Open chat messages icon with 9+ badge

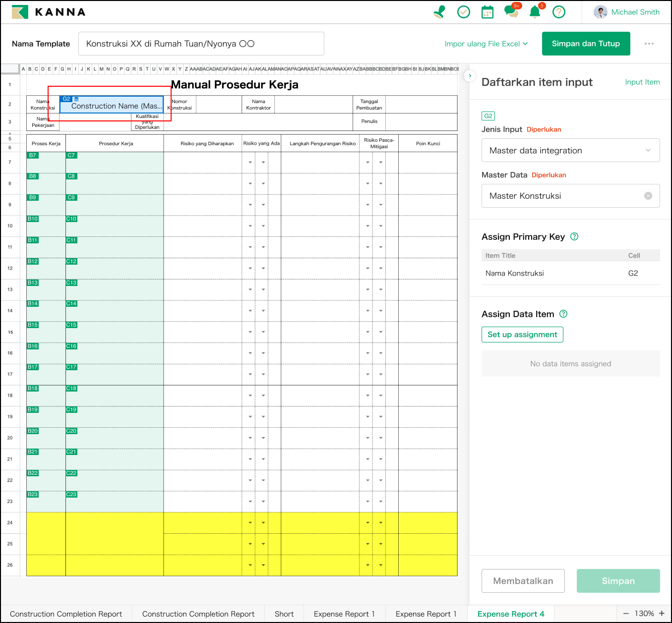point(511,12)
